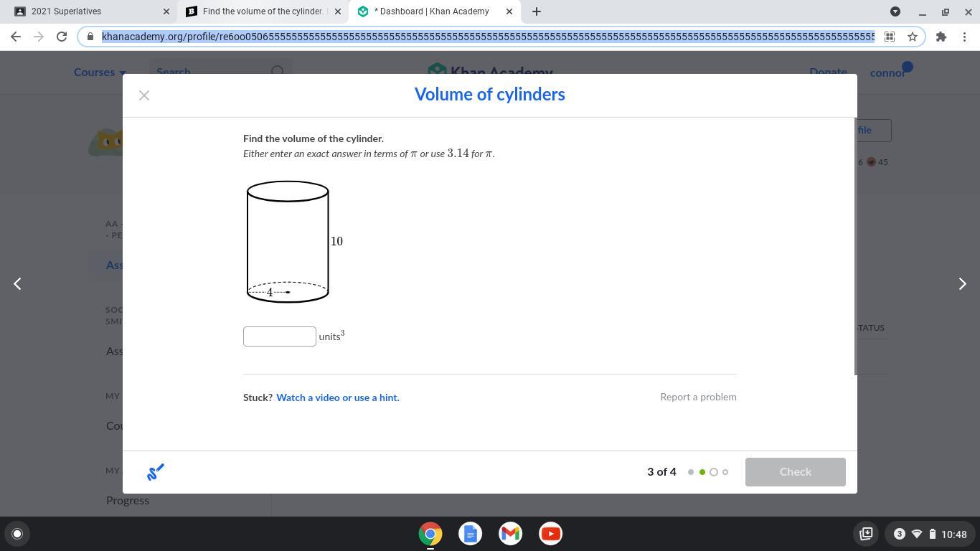
Task: Click the answer input field for units
Action: point(280,336)
